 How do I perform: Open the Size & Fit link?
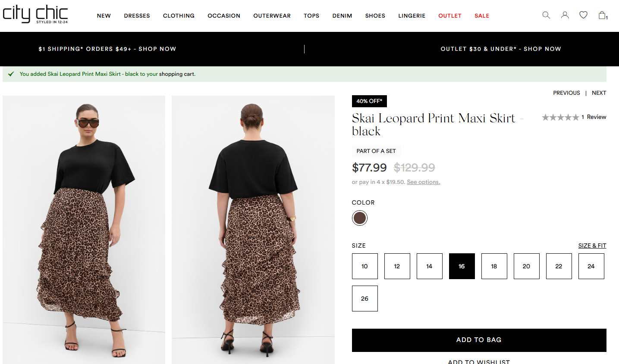click(x=592, y=246)
